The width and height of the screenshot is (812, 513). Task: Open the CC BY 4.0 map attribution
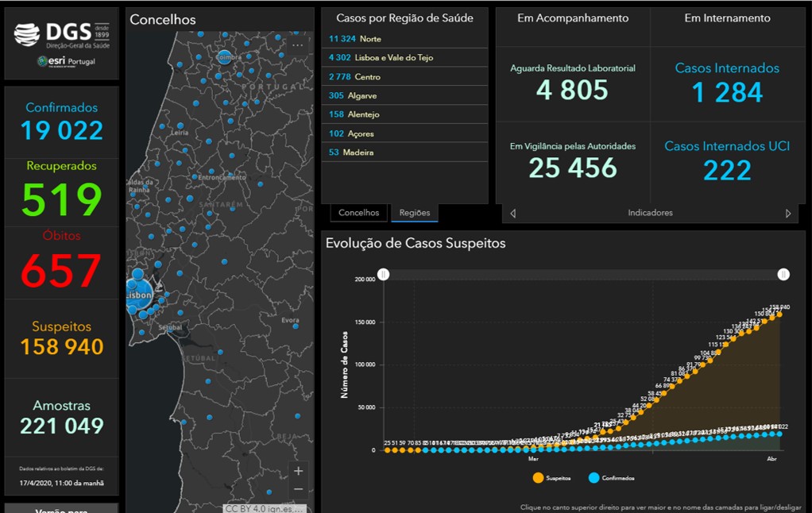pos(264,508)
